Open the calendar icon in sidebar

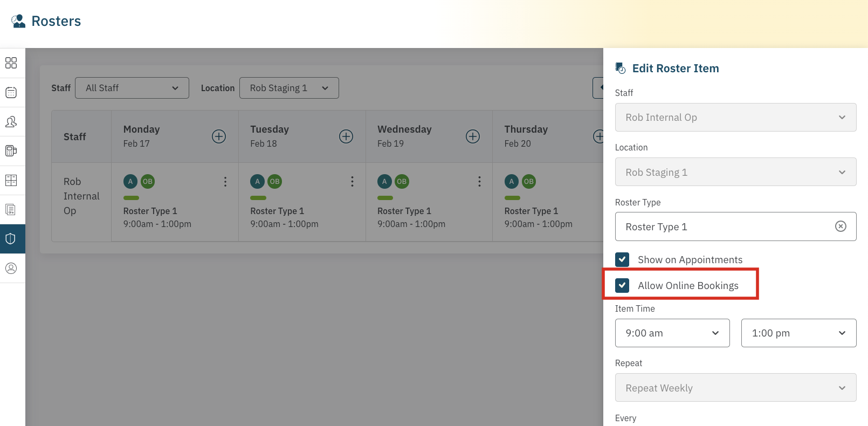11,93
